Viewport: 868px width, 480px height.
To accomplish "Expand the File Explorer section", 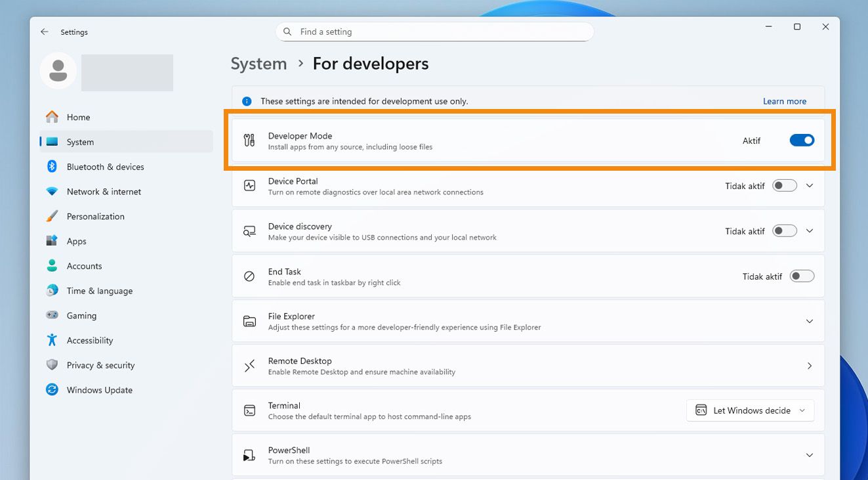I will pos(809,321).
